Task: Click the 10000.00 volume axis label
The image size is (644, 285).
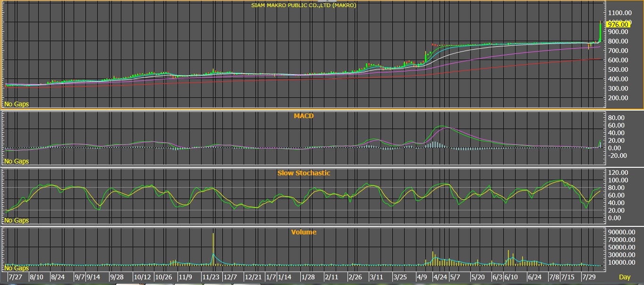Action: click(622, 262)
